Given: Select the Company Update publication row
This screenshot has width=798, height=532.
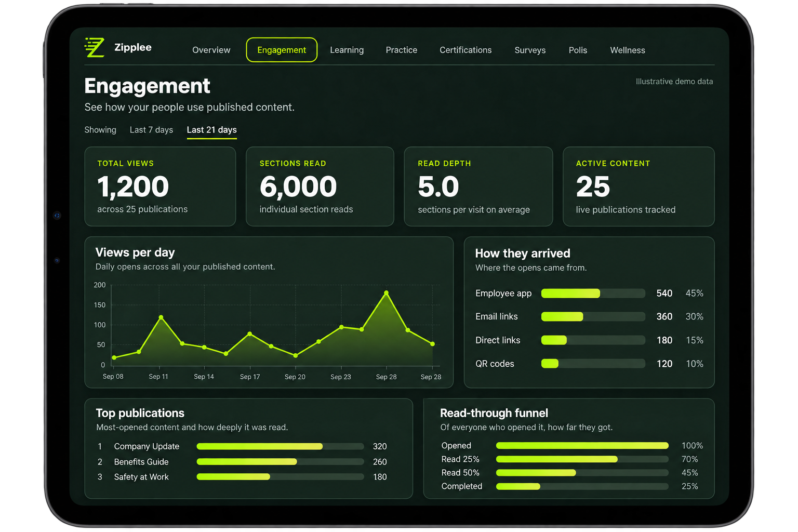Looking at the screenshot, I should (242, 446).
